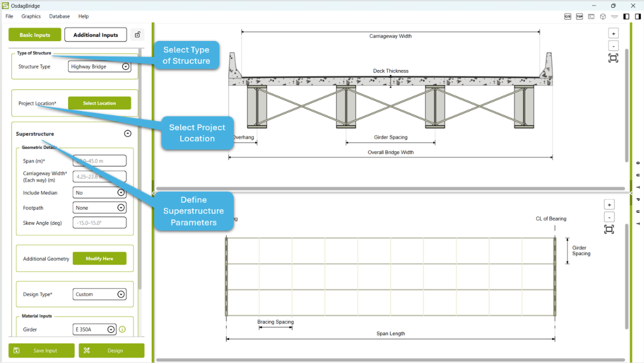This screenshot has height=363, width=644.
Task: Click the 'CL of Bearing' label
Action: (x=551, y=219)
